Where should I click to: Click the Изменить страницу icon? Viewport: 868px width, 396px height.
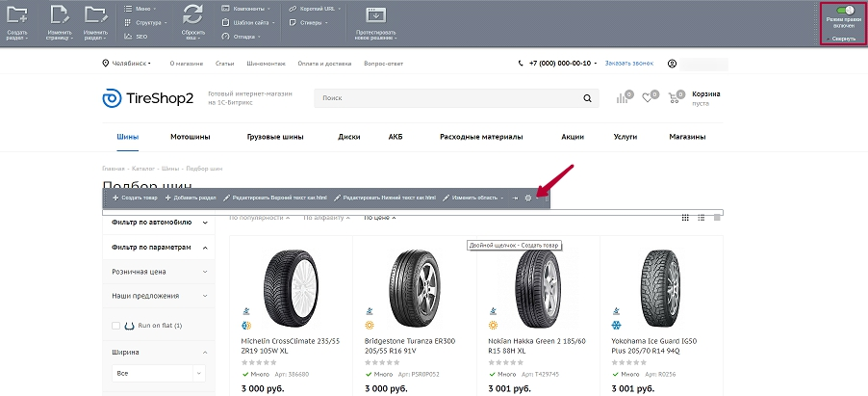pos(60,15)
